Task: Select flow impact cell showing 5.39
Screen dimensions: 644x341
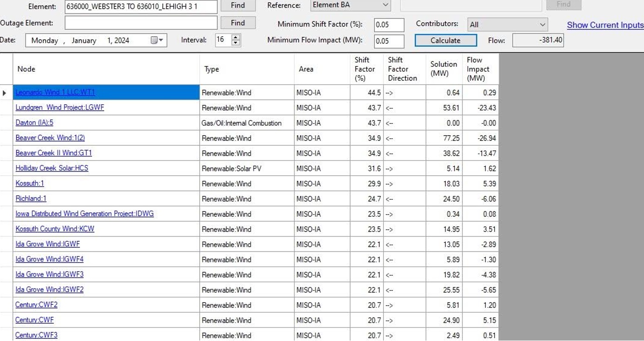Action: 481,184
